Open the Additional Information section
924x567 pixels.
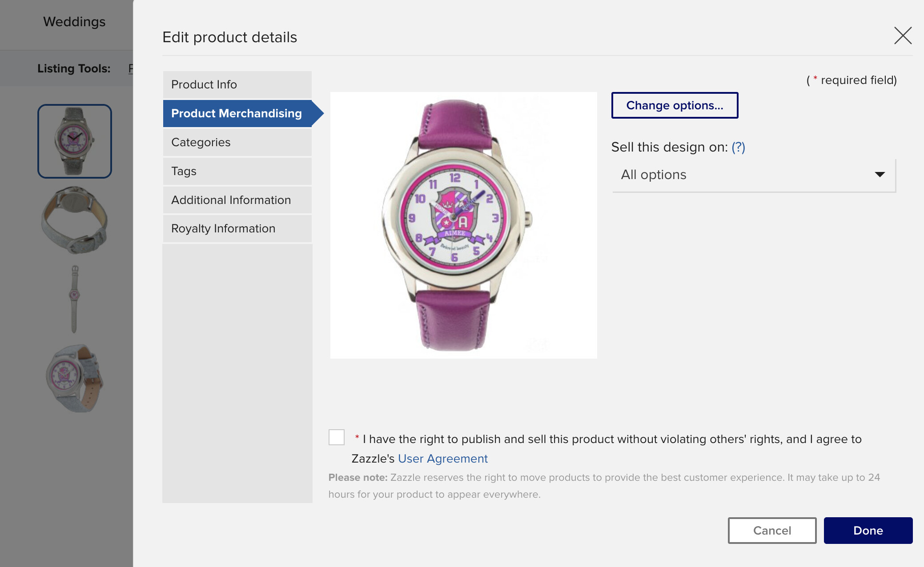[x=237, y=200]
